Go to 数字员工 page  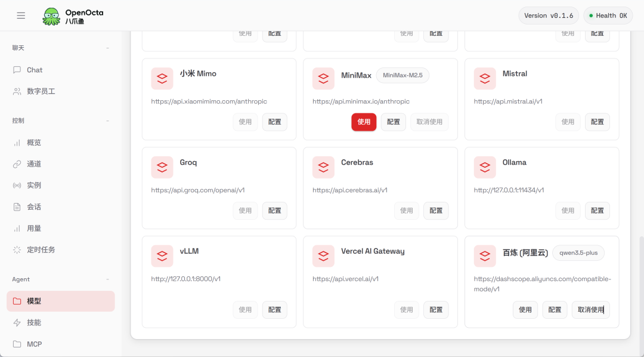pyautogui.click(x=61, y=91)
